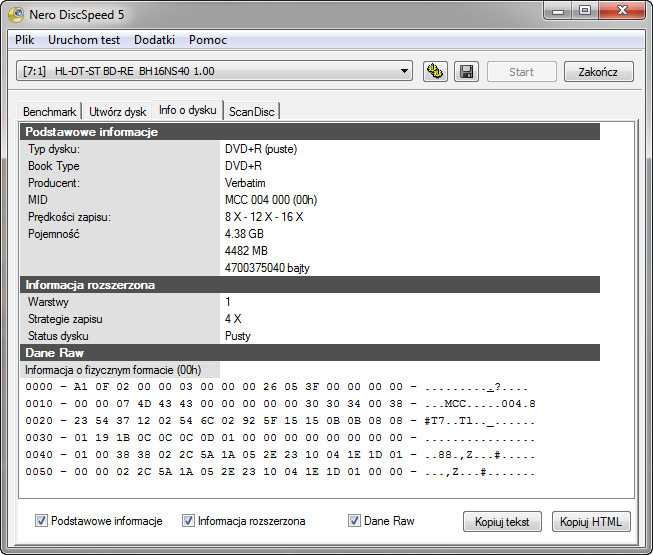The width and height of the screenshot is (653, 555).
Task: Uncheck the Informacja rozszerzona checkbox
Action: click(188, 520)
